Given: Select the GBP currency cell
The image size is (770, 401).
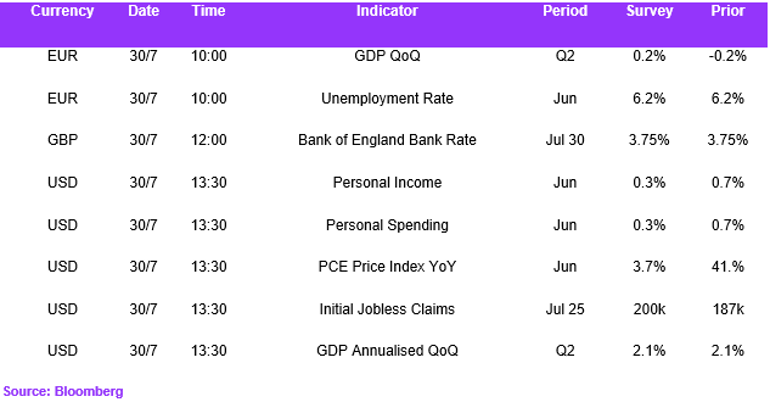Looking at the screenshot, I should click(62, 140).
